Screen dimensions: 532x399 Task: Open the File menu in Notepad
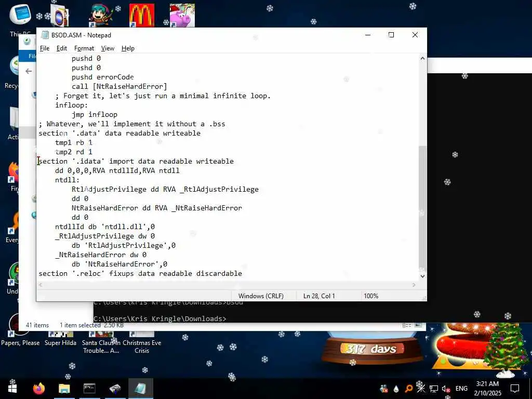pyautogui.click(x=45, y=48)
